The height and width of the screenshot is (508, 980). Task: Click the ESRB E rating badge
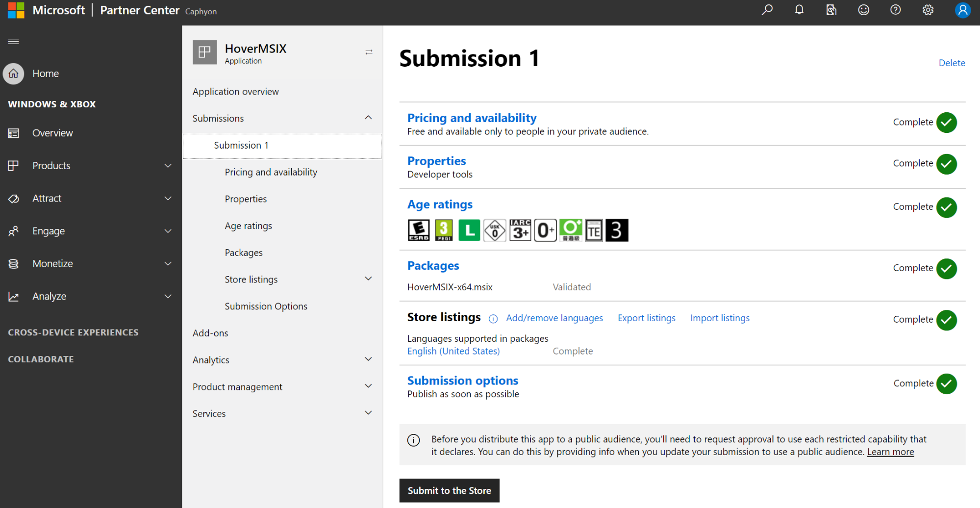click(419, 230)
